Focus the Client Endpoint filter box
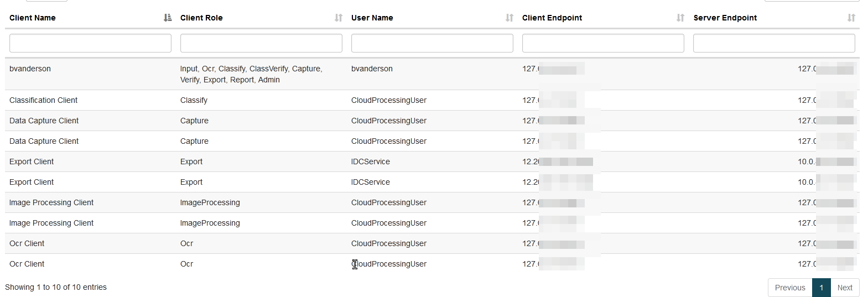Image resolution: width=868 pixels, height=297 pixels. (603, 43)
